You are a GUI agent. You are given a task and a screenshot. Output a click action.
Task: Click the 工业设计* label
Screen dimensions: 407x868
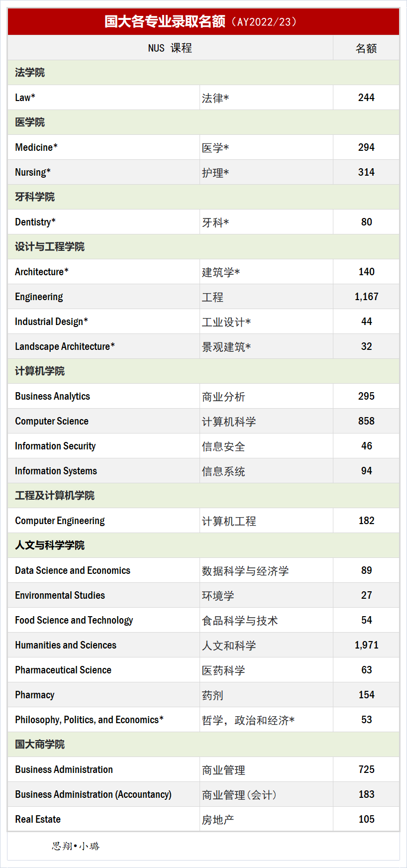(226, 322)
